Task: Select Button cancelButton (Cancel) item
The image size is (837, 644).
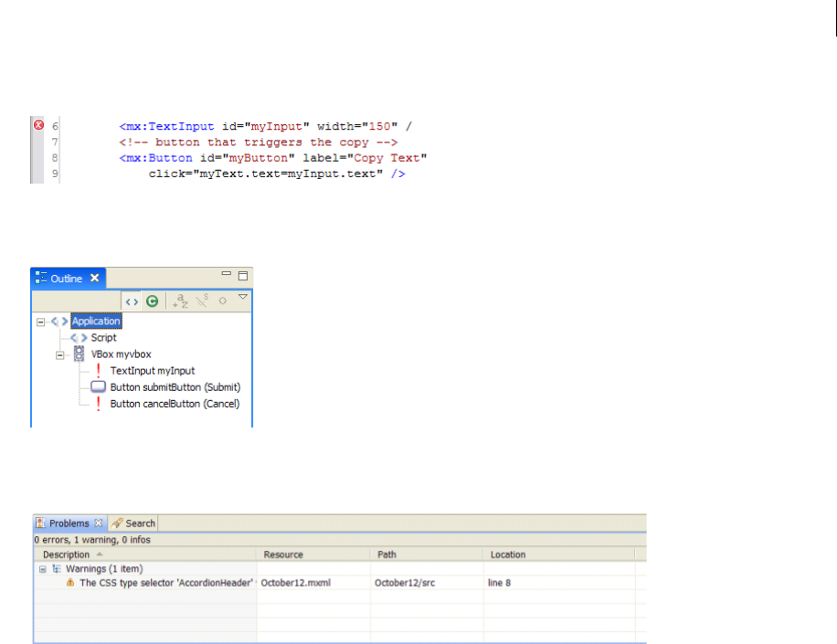Action: [x=175, y=404]
